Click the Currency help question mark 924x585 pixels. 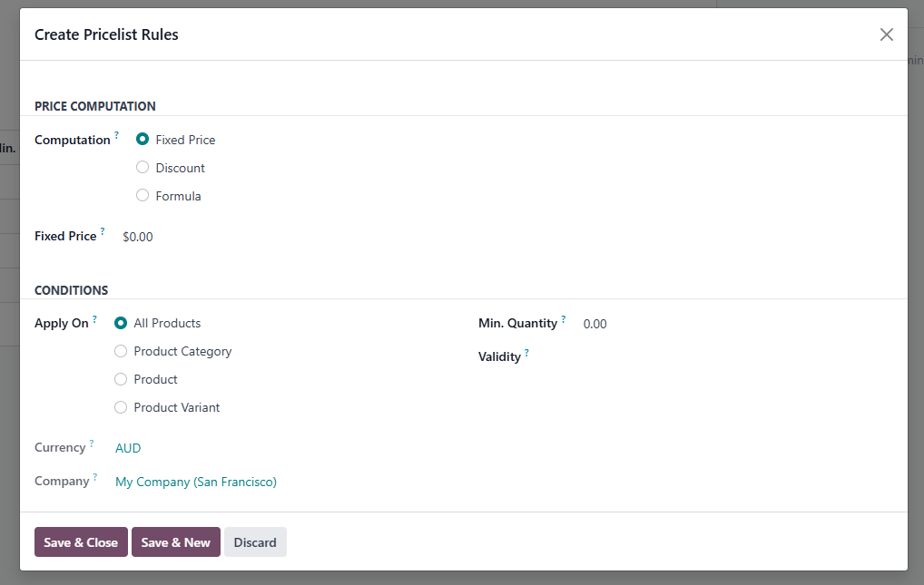(x=92, y=444)
